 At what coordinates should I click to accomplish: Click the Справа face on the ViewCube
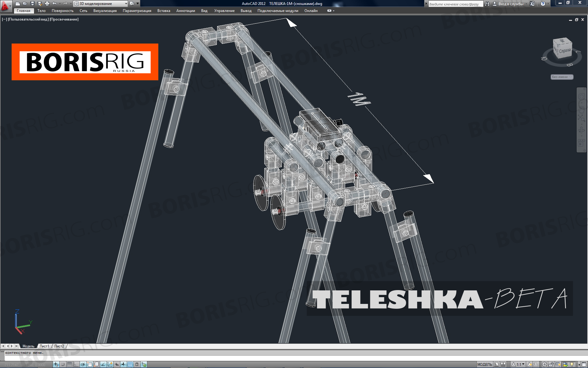tap(565, 51)
